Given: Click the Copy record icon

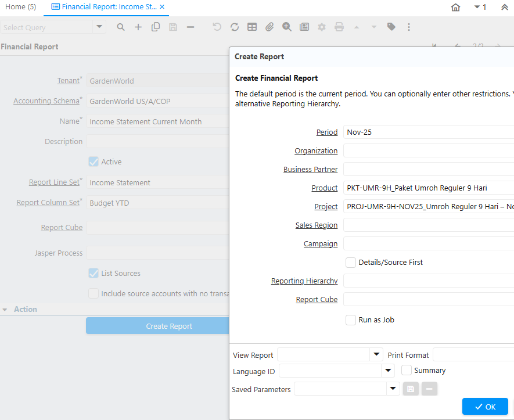Looking at the screenshot, I should [156, 27].
